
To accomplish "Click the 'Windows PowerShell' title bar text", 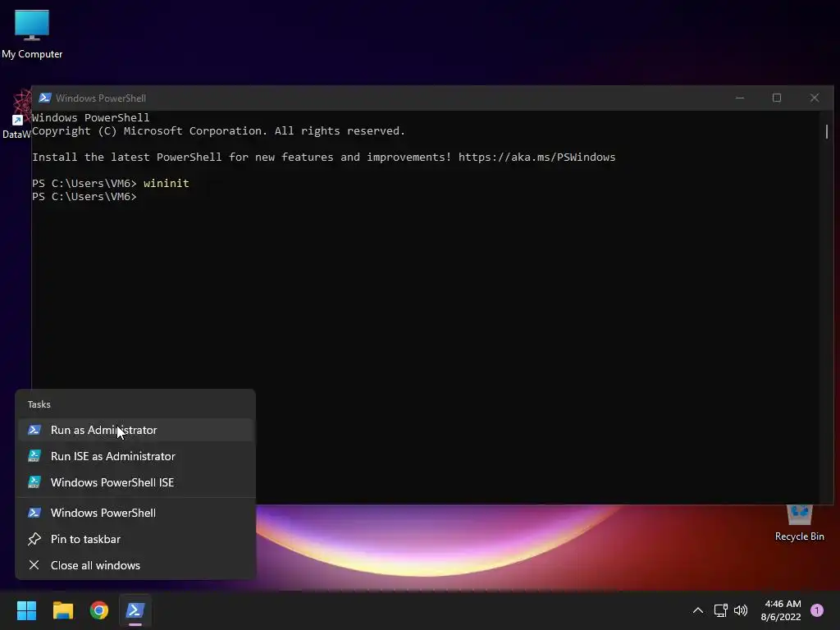I will point(101,98).
